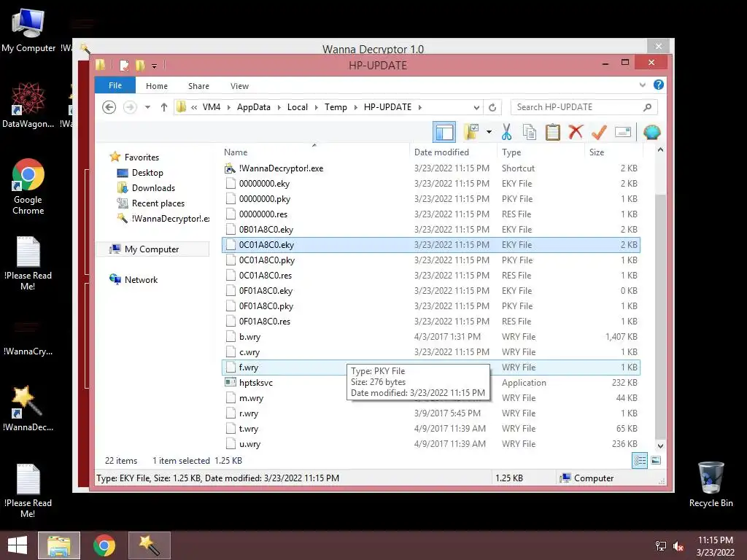Select the Google Chrome desktop shortcut
Screen dimensions: 747x560
coord(28,186)
